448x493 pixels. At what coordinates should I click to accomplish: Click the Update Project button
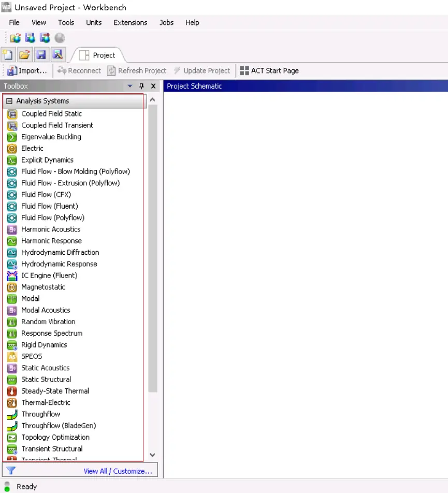click(x=202, y=71)
